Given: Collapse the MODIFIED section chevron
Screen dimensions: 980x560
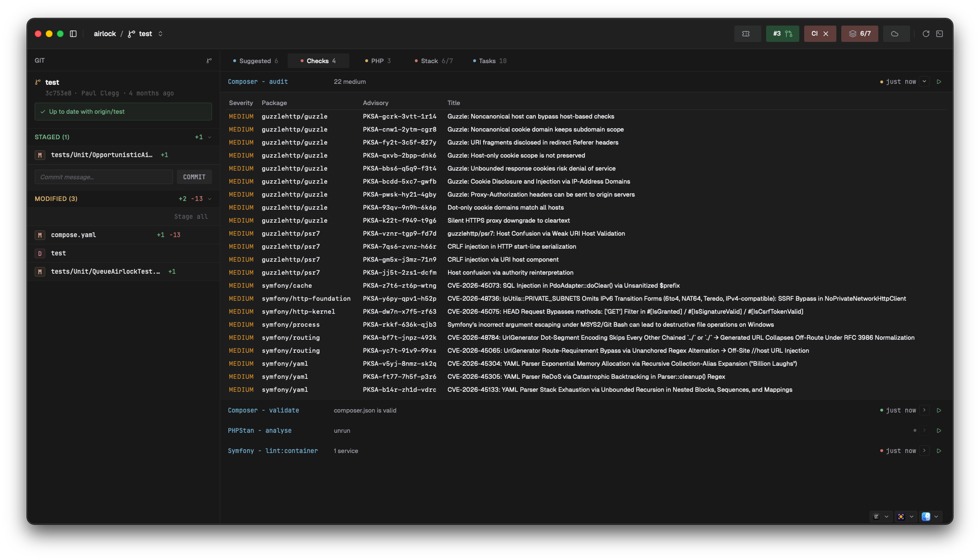Looking at the screenshot, I should [x=210, y=199].
